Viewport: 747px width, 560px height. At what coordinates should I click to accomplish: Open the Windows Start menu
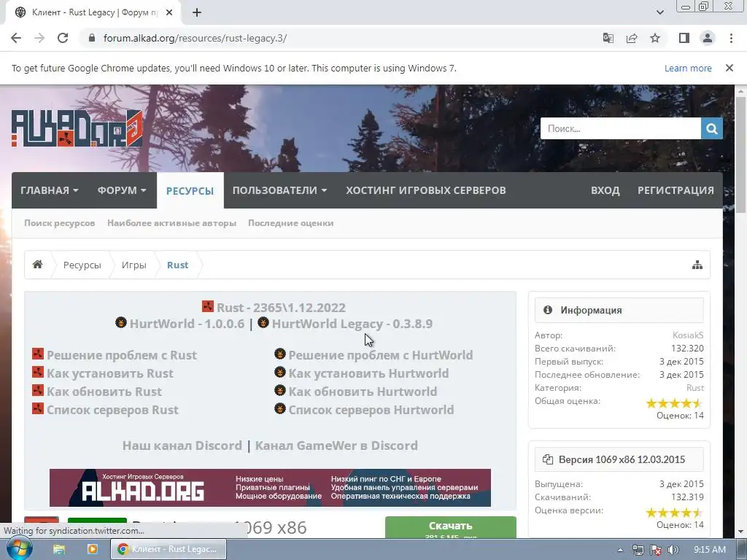tap(19, 548)
